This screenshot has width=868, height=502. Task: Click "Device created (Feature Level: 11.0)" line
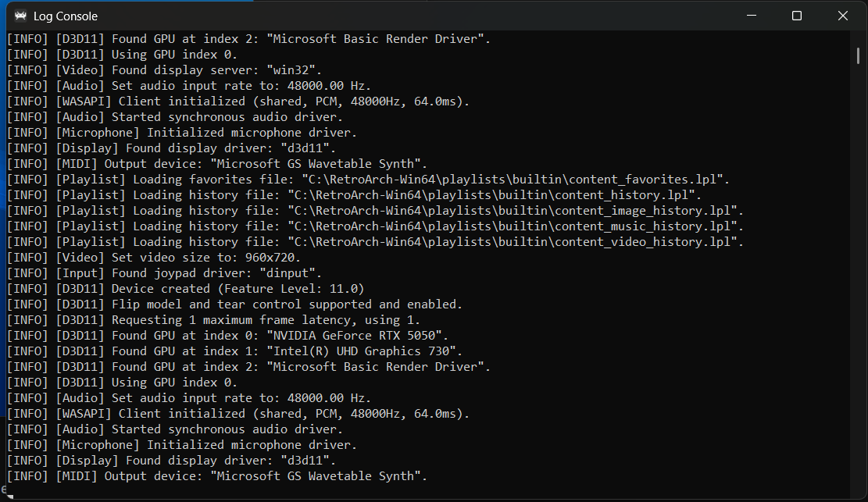pyautogui.click(x=185, y=289)
